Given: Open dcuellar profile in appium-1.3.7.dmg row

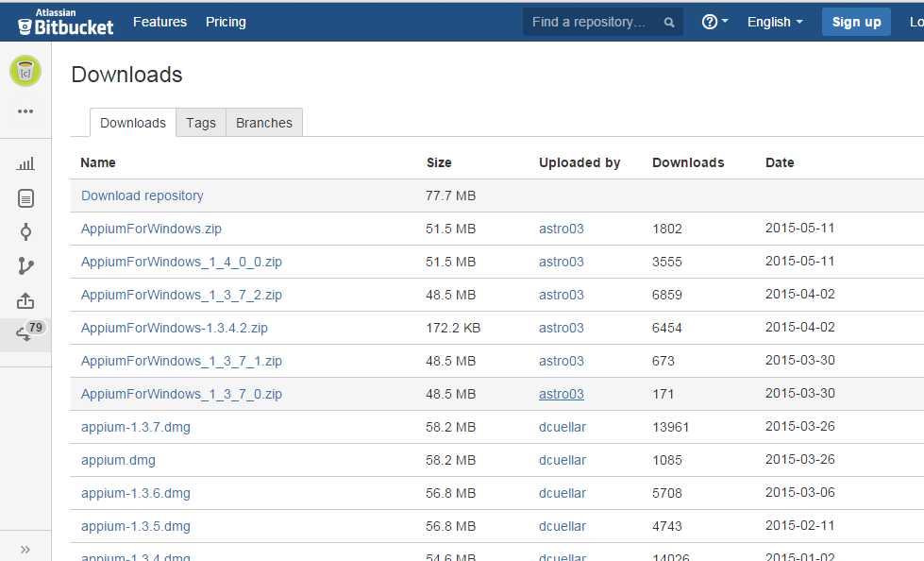Looking at the screenshot, I should (x=563, y=427).
